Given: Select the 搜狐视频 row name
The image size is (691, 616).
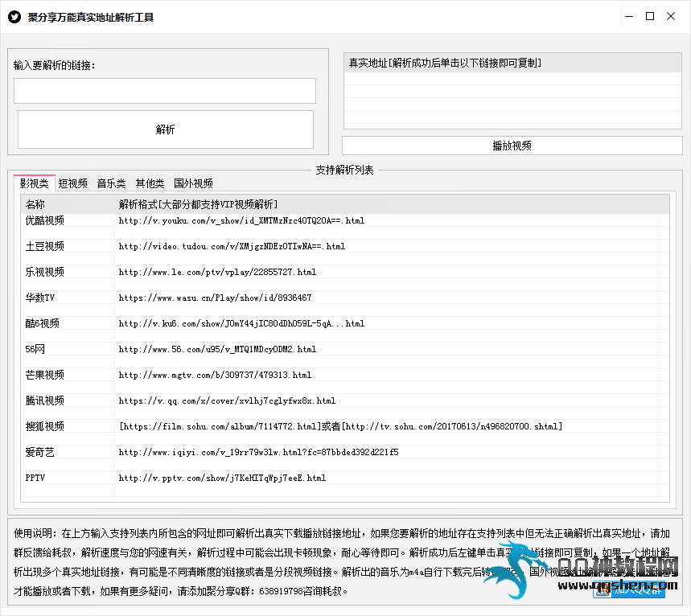Looking at the screenshot, I should click(x=44, y=426).
